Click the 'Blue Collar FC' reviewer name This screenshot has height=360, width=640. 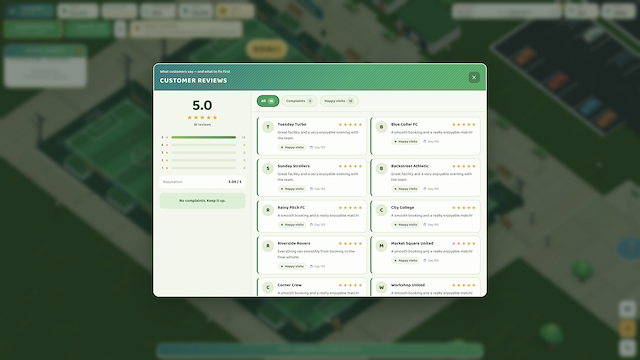pos(404,124)
